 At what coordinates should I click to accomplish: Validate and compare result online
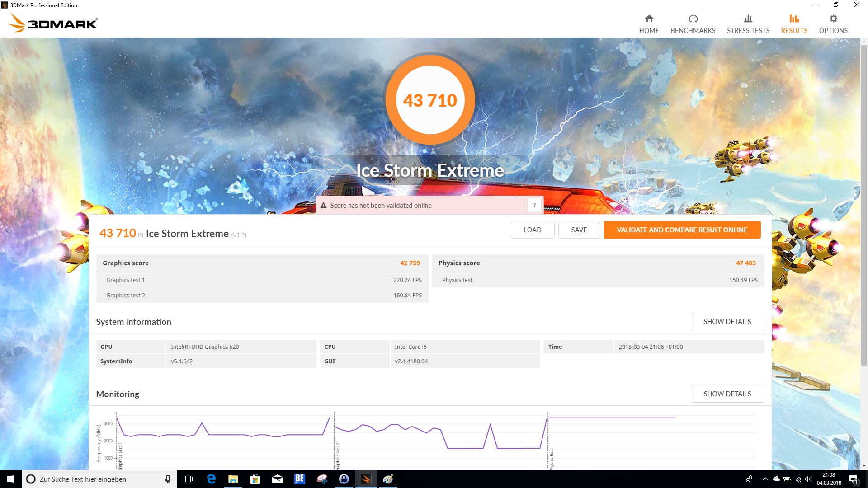click(x=682, y=230)
